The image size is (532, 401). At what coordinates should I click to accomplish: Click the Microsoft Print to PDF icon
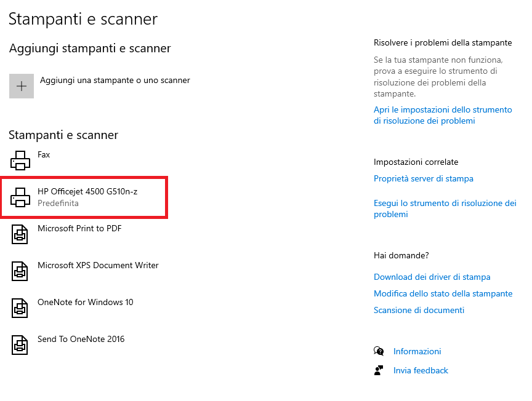tap(20, 234)
